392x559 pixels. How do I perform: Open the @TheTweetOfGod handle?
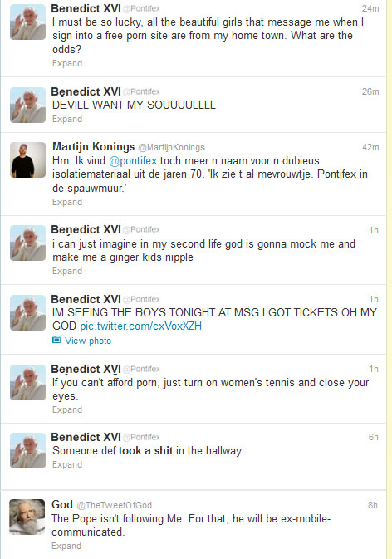114,505
